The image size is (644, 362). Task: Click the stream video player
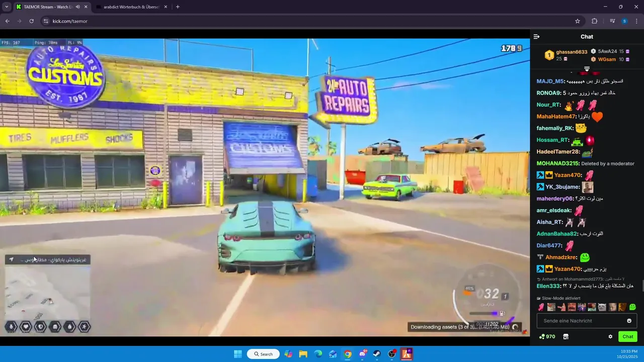265,188
